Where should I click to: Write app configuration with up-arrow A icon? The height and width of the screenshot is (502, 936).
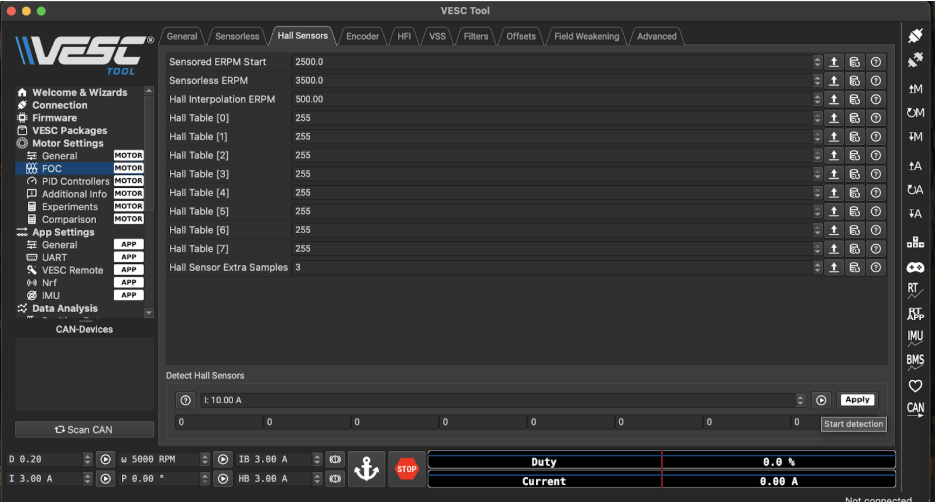tap(915, 166)
